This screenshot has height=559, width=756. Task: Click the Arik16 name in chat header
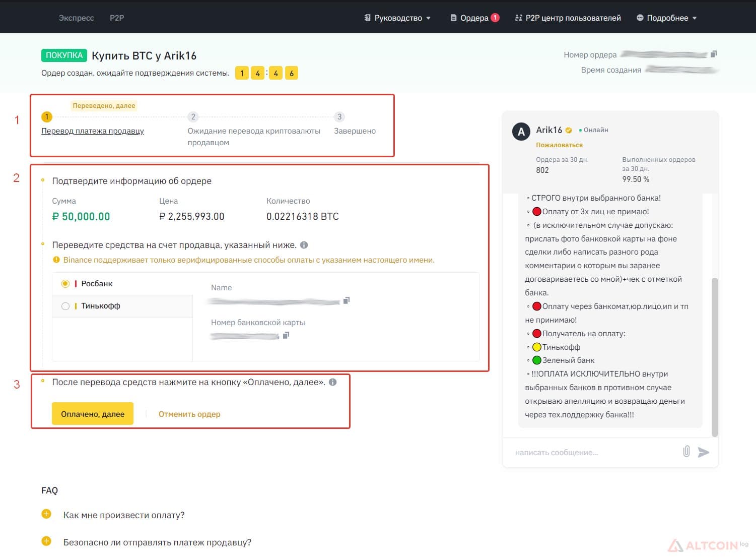[x=549, y=130]
